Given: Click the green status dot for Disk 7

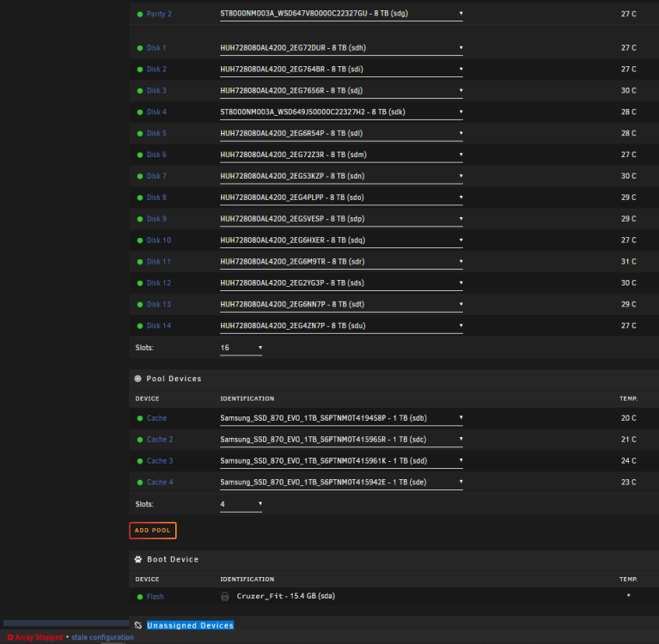Looking at the screenshot, I should 140,176.
